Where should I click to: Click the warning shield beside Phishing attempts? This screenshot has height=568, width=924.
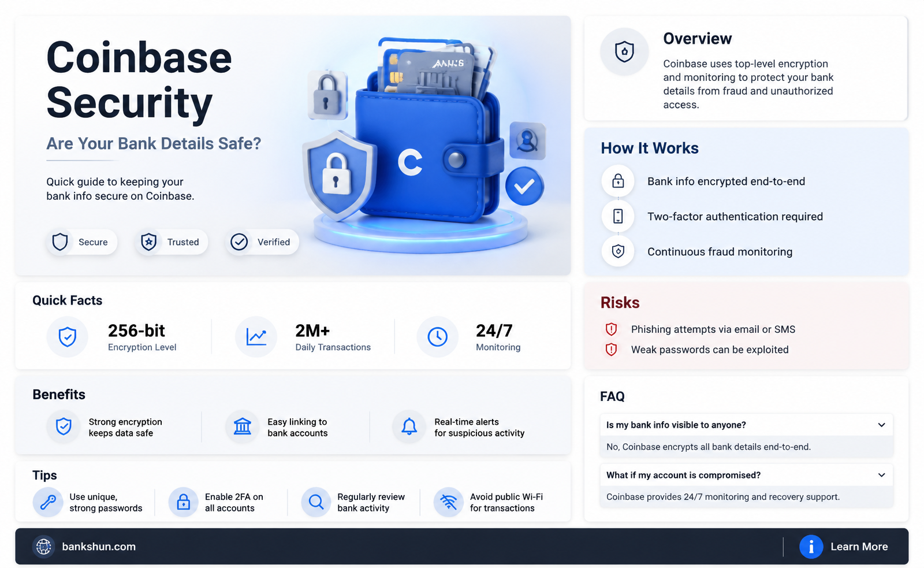611,329
